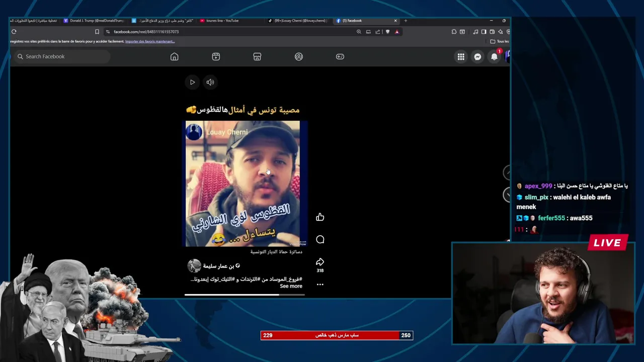Open Facebook notifications bell

(494, 57)
